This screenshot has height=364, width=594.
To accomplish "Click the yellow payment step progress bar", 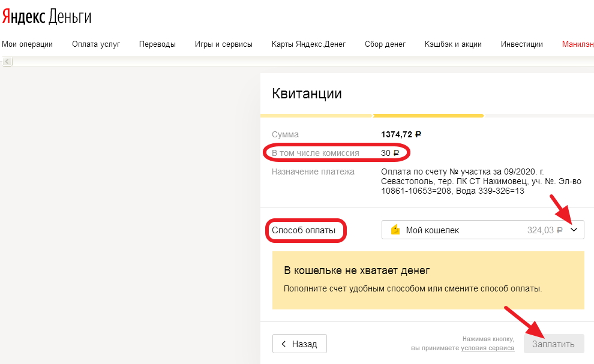I will point(428,116).
